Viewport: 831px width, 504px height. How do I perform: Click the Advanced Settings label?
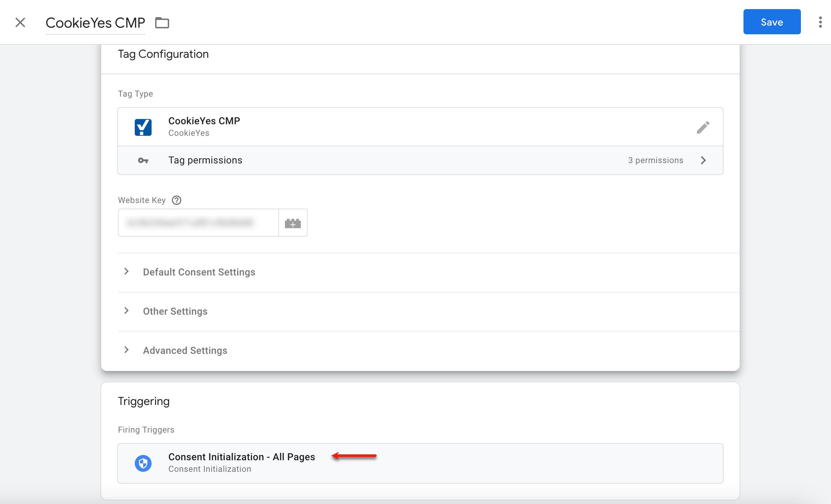[185, 350]
